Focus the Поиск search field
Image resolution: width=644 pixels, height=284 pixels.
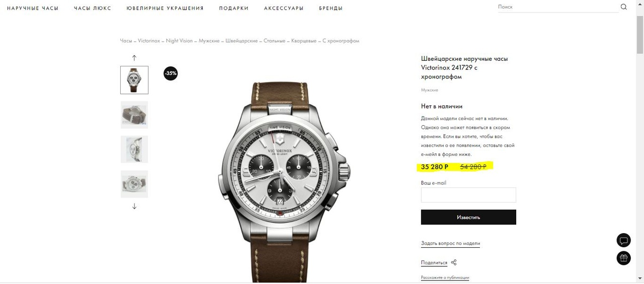pos(557,7)
